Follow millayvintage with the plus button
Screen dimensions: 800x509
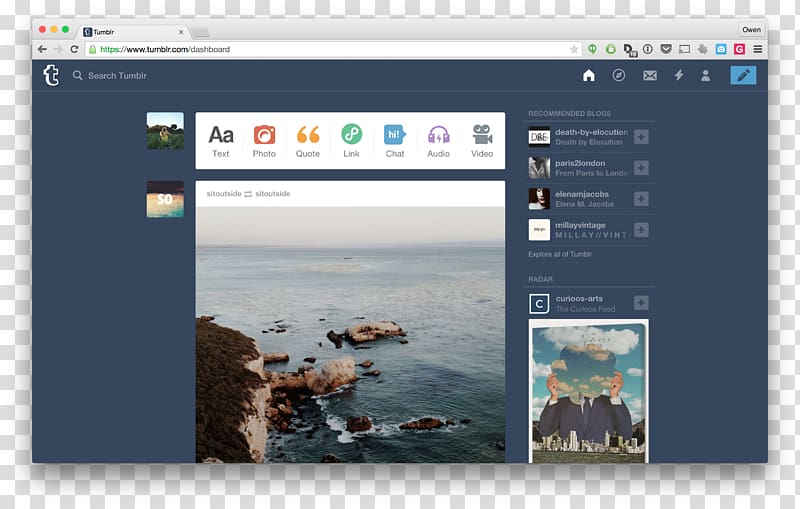pyautogui.click(x=641, y=230)
